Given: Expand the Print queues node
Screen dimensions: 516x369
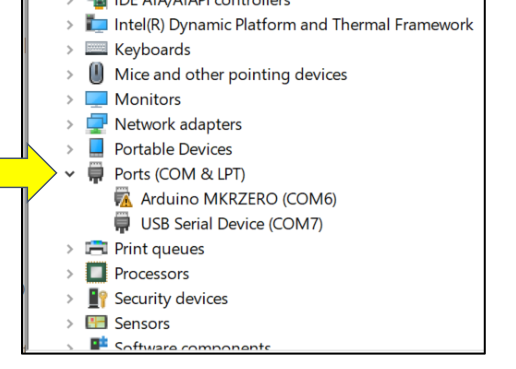Looking at the screenshot, I should (70, 249).
